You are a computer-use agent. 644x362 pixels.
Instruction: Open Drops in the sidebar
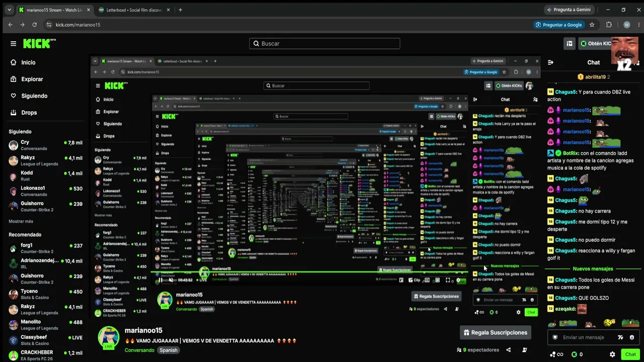(29, 112)
